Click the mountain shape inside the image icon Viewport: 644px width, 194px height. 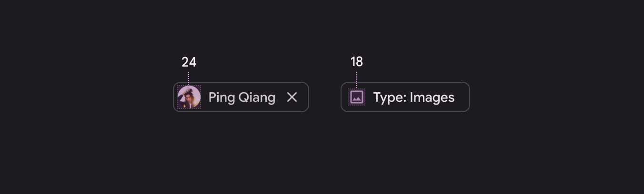pos(357,99)
